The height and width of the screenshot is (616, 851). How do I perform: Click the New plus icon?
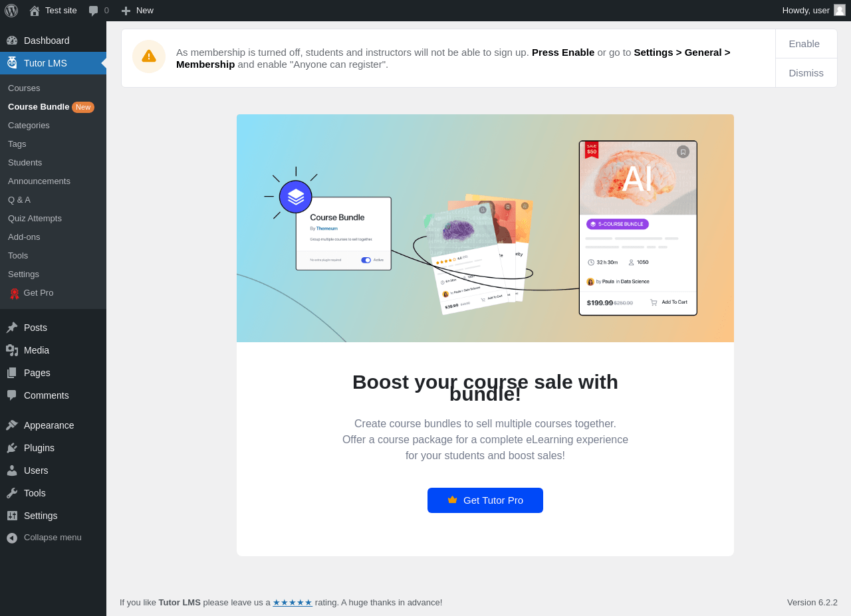(126, 11)
